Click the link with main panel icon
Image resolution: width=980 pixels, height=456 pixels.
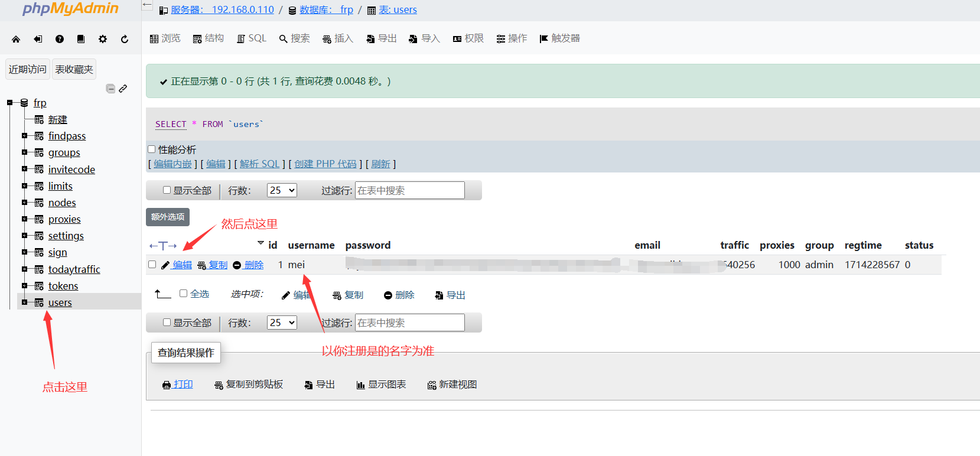(x=123, y=89)
